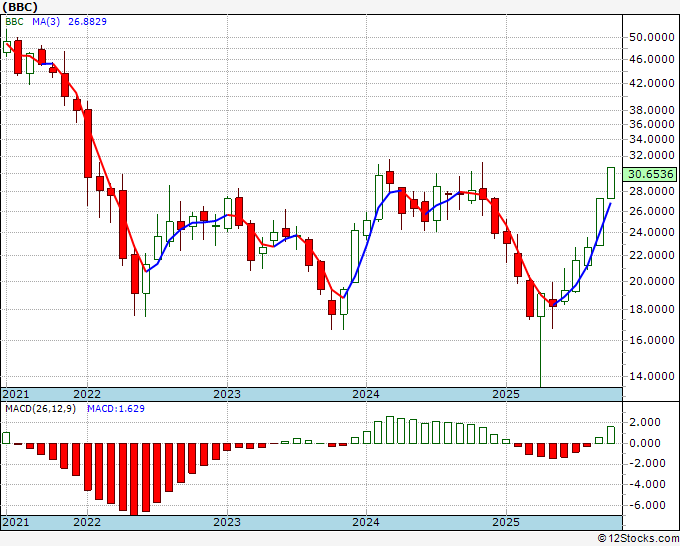This screenshot has height=546, width=680.
Task: Click the 26.0000 price axis label
Action: tap(651, 211)
